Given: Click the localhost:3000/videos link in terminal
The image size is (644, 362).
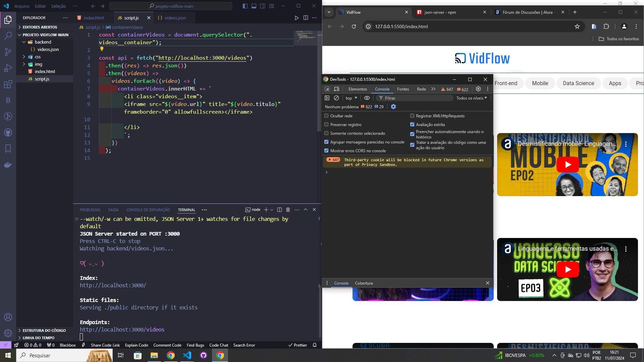Looking at the screenshot, I should [x=122, y=329].
